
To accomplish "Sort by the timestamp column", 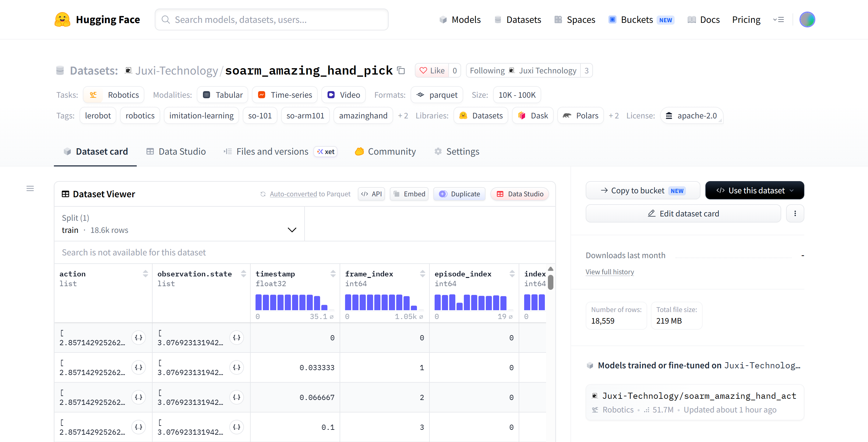I will pos(333,274).
